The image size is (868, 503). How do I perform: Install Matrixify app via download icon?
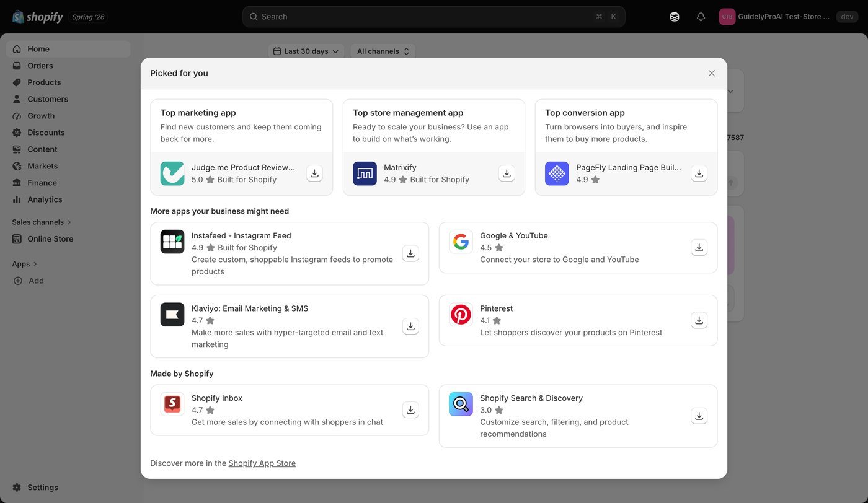pos(507,173)
